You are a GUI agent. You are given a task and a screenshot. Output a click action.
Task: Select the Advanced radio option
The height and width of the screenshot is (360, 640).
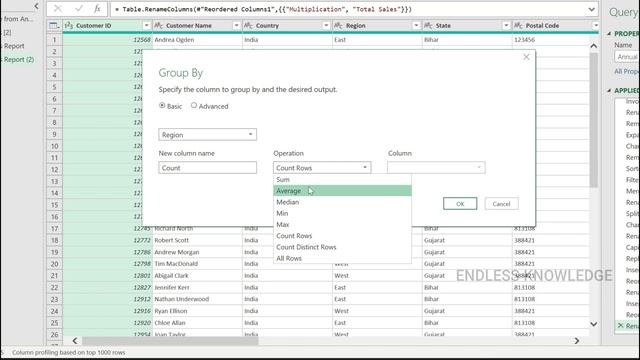pyautogui.click(x=194, y=105)
